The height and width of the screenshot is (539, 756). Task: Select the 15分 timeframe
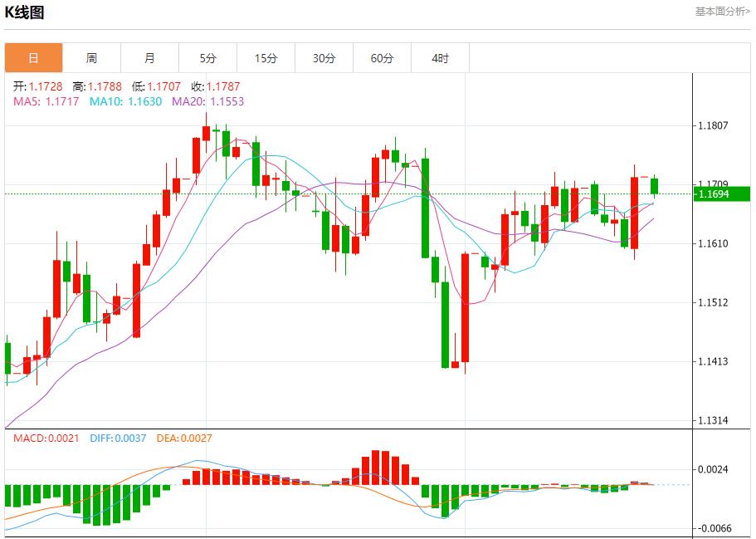266,57
